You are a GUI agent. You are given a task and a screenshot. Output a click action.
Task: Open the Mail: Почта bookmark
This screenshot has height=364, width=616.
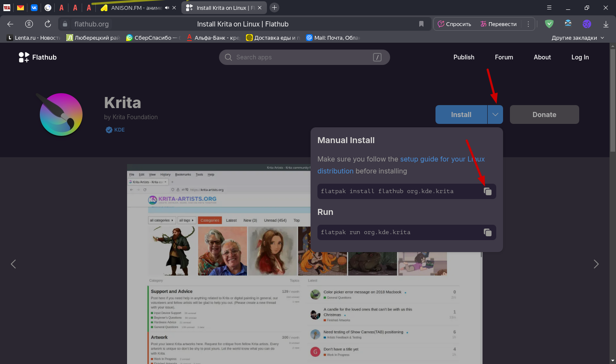pos(333,38)
